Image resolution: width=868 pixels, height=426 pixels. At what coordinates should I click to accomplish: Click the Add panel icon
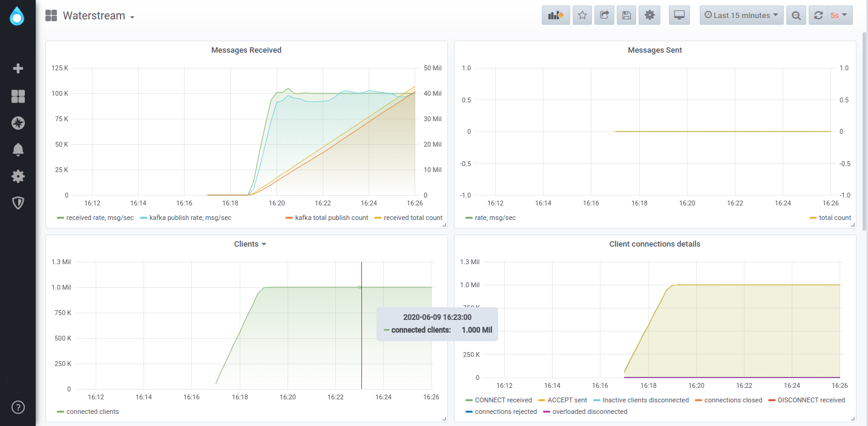[556, 15]
